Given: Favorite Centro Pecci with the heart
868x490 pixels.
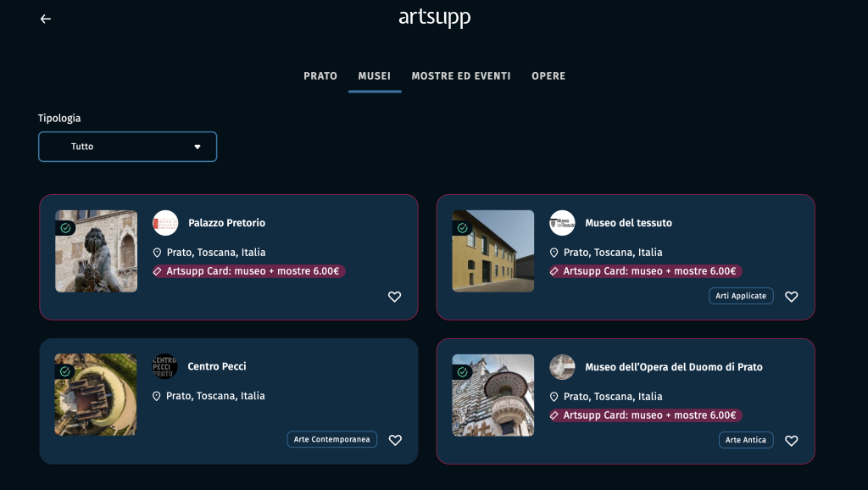Looking at the screenshot, I should [x=395, y=440].
